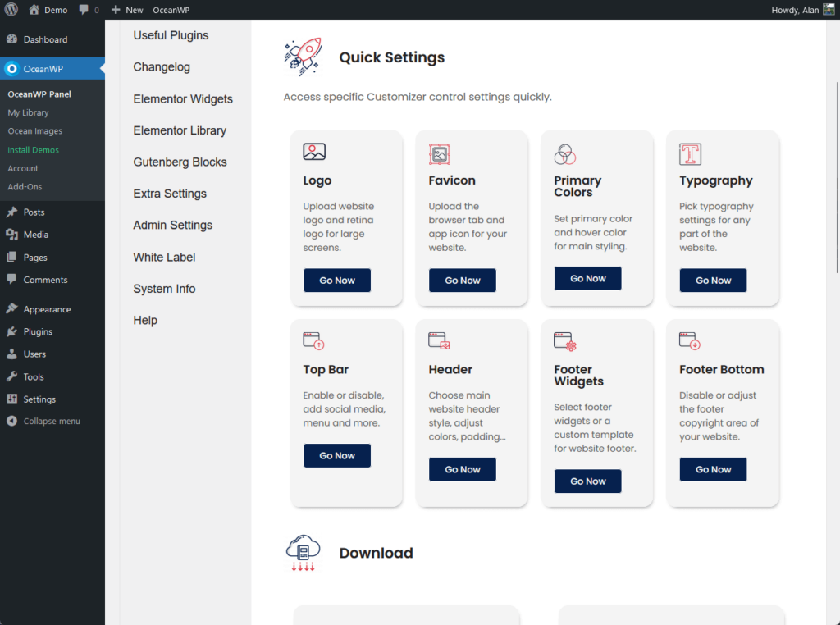This screenshot has width=840, height=625.
Task: Click the Tools wrench icon
Action: pyautogui.click(x=11, y=376)
